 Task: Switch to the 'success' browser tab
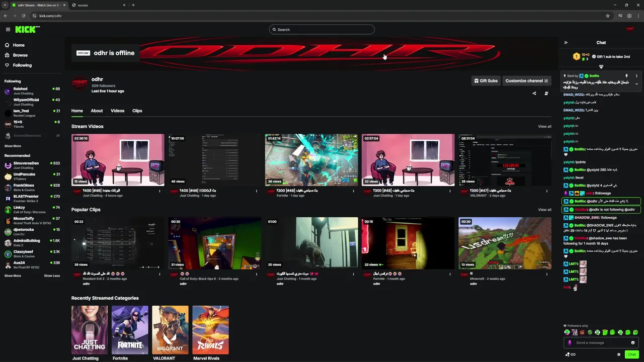[x=98, y=5]
